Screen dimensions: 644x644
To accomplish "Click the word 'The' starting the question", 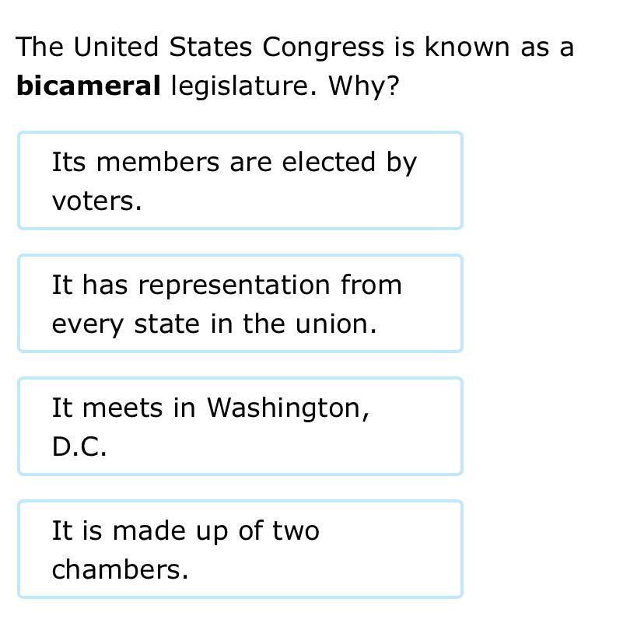I will (x=40, y=47).
